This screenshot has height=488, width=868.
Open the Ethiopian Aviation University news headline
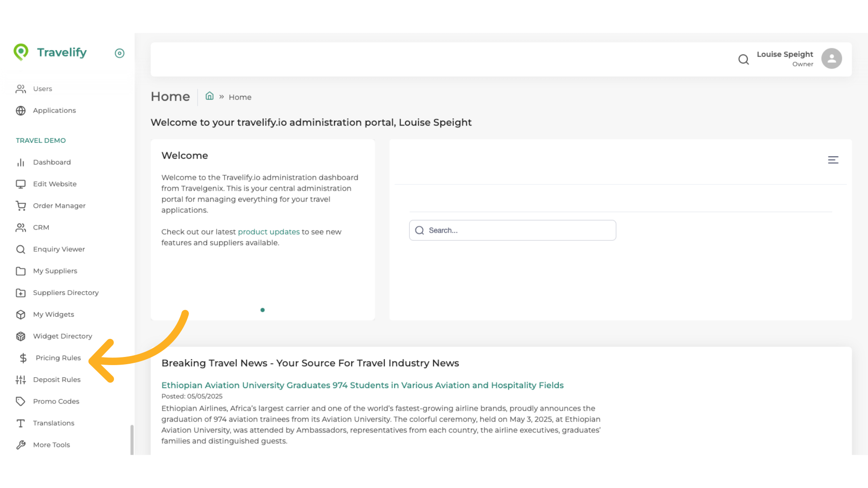pos(362,385)
